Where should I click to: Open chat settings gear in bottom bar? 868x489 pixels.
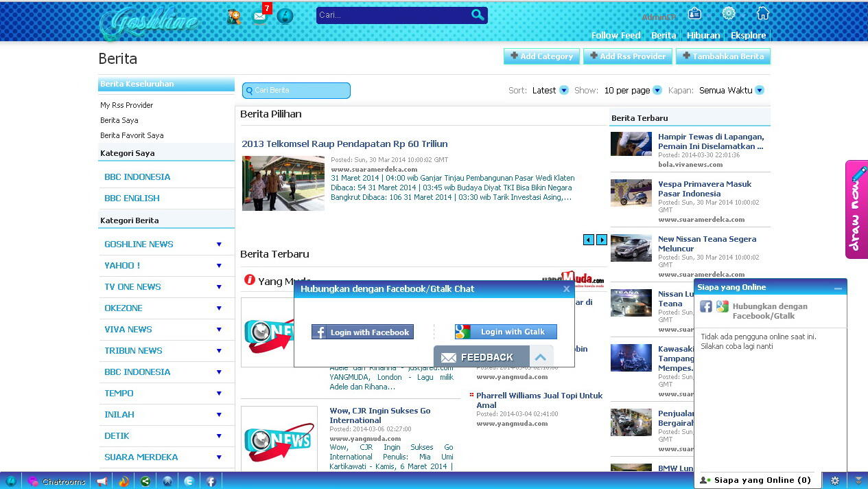[x=835, y=481]
